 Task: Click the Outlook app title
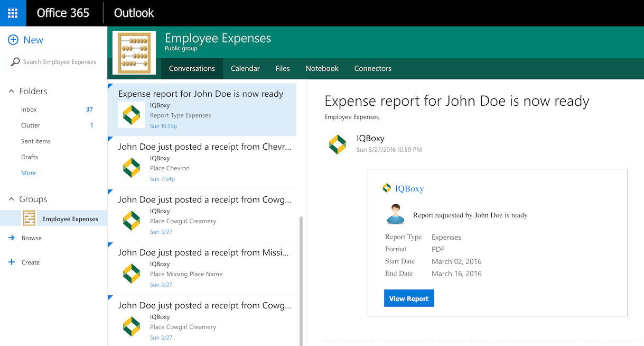[134, 13]
